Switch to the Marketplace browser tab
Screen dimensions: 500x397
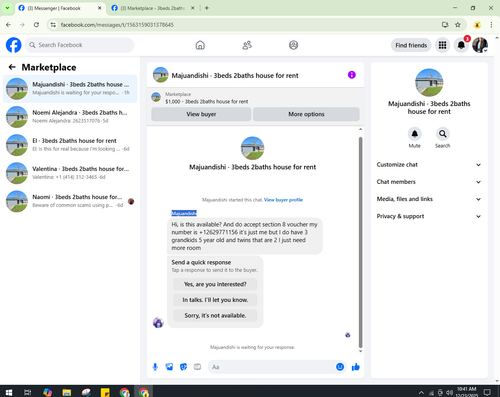pyautogui.click(x=152, y=8)
